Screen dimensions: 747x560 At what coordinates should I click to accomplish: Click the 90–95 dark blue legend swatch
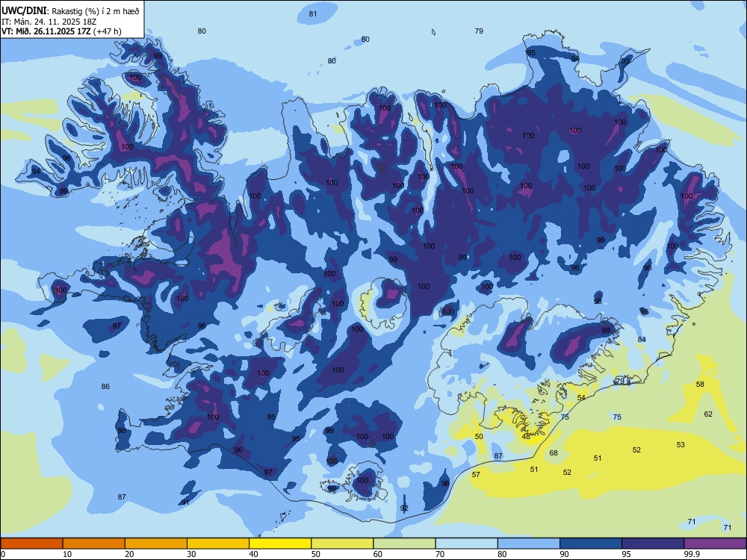[x=591, y=544]
